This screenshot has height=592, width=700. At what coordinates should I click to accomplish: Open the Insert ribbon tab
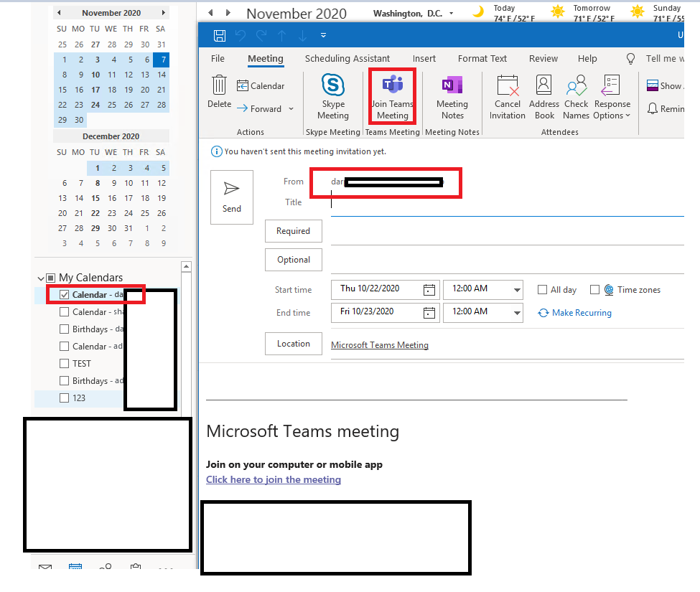(424, 58)
